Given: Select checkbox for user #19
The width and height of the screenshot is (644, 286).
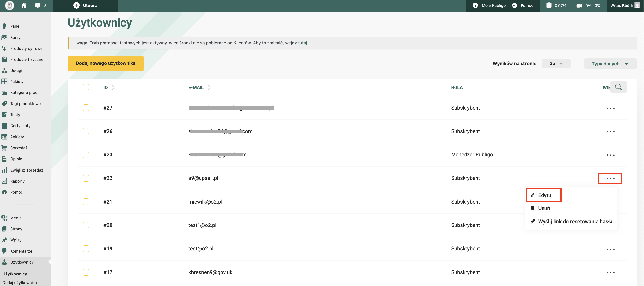Looking at the screenshot, I should point(86,249).
